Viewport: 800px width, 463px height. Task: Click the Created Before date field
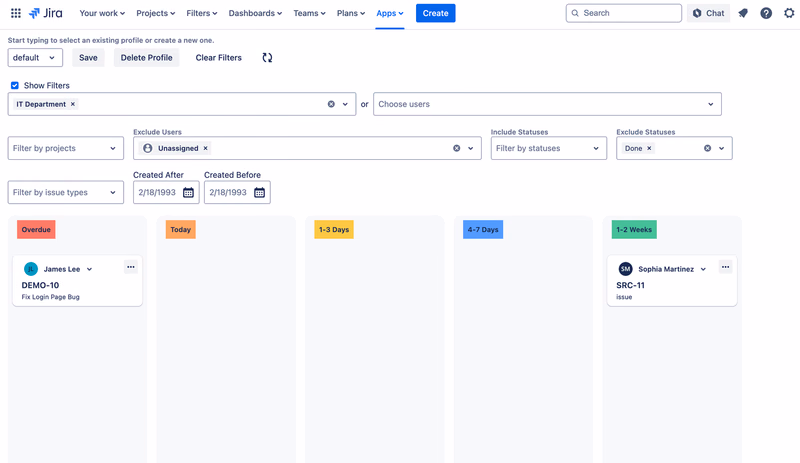237,192
